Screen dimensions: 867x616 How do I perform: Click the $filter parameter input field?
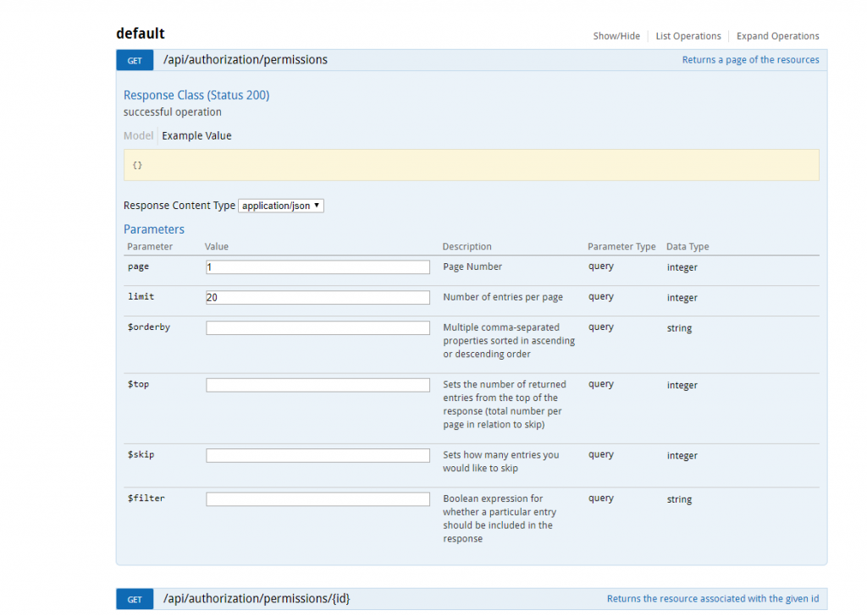317,498
